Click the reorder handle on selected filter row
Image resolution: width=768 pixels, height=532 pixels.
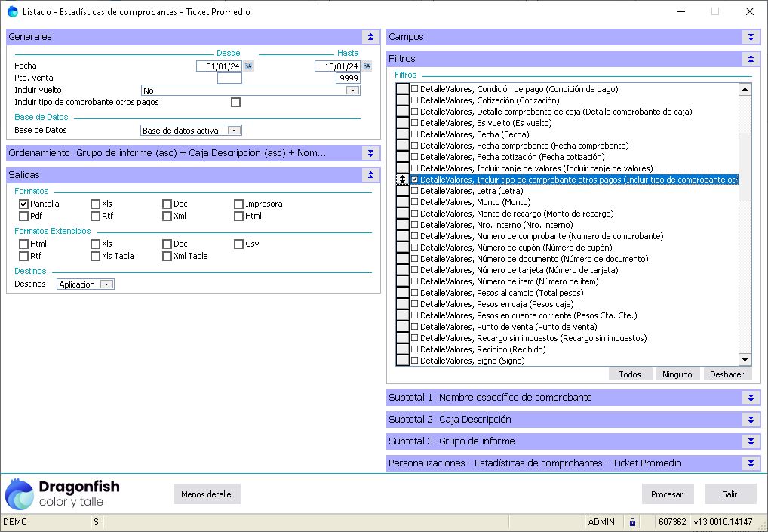pos(402,180)
